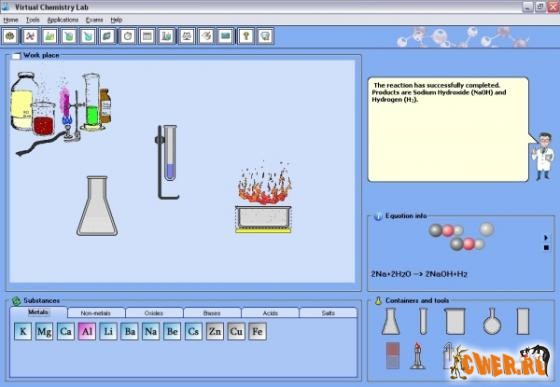Click the equation text 2Na+2H2O -> 2NaOH+H2
Image resolution: width=560 pixels, height=387 pixels.
419,274
